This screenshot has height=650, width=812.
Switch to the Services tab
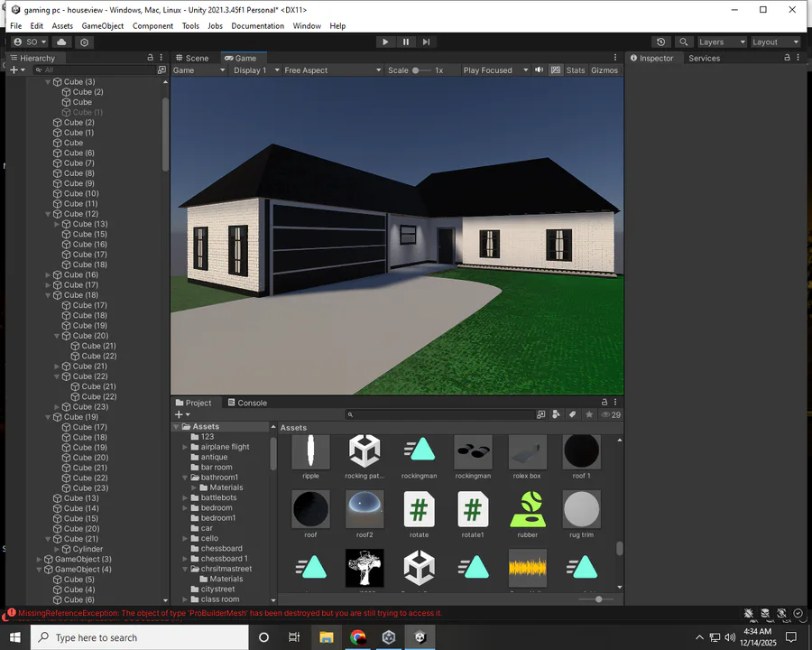[705, 58]
